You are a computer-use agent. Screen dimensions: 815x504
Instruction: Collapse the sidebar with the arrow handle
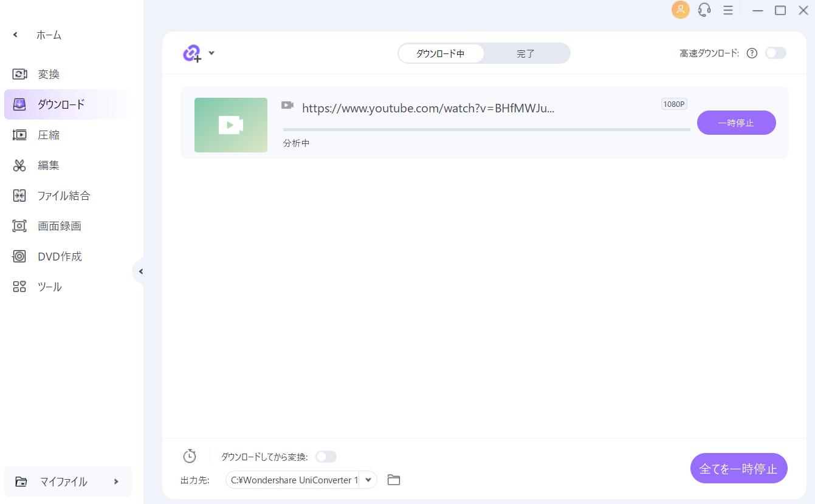pos(140,271)
